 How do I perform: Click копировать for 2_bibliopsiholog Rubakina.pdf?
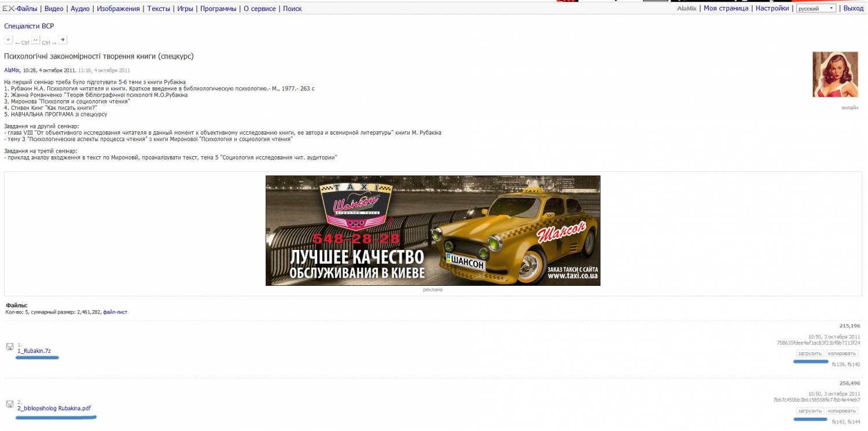(842, 411)
